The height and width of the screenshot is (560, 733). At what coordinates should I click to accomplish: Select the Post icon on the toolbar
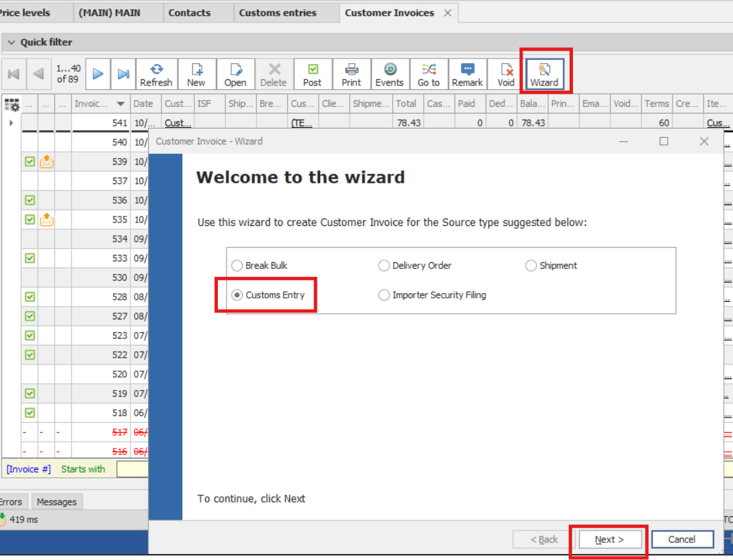tap(312, 74)
